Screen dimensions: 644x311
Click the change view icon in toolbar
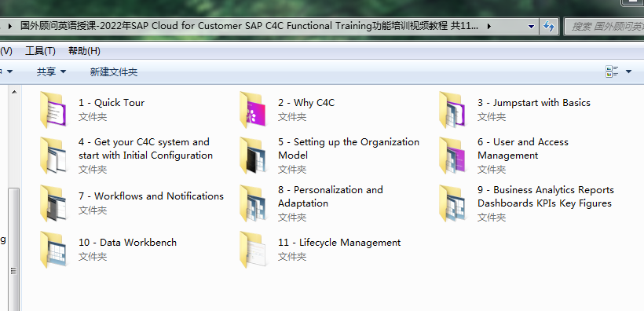coord(612,71)
